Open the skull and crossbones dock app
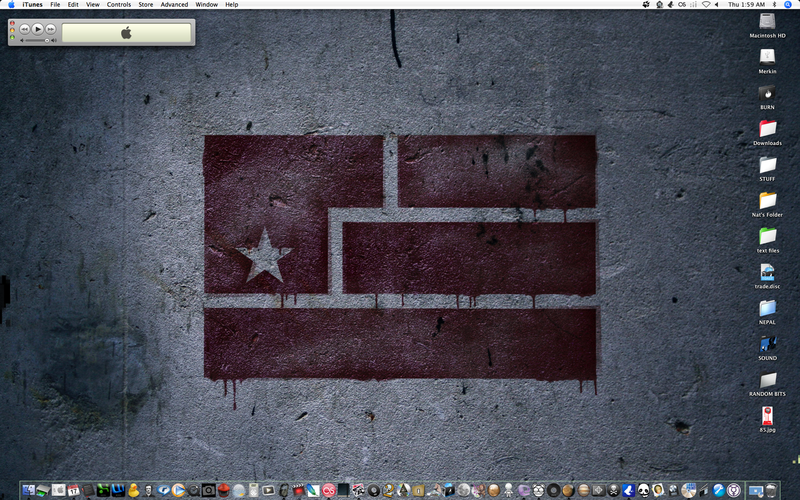Image resolution: width=800 pixels, height=500 pixels. [613, 490]
